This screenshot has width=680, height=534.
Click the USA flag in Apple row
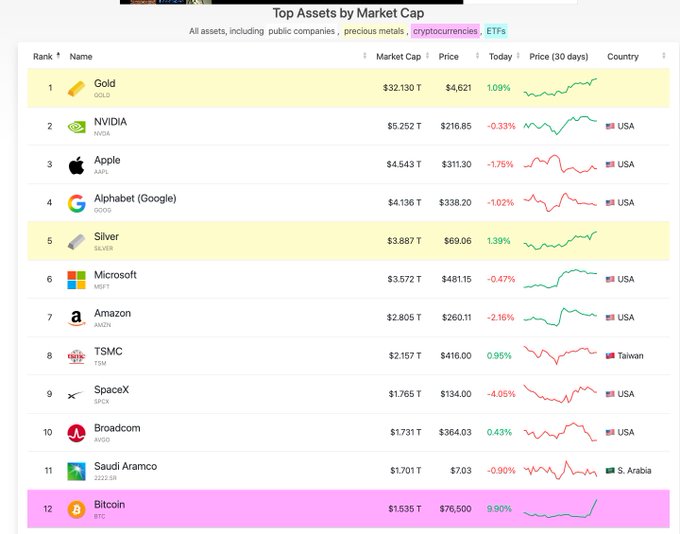(610, 164)
